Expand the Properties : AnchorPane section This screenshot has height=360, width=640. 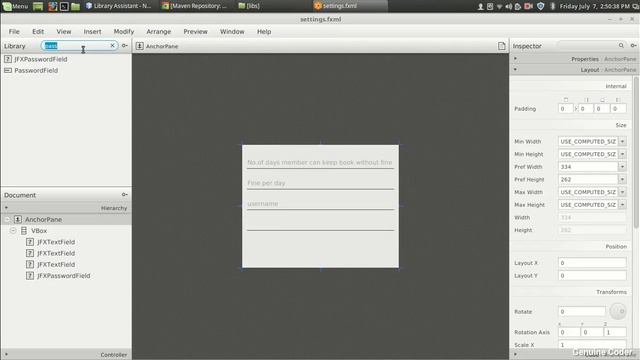point(574,59)
